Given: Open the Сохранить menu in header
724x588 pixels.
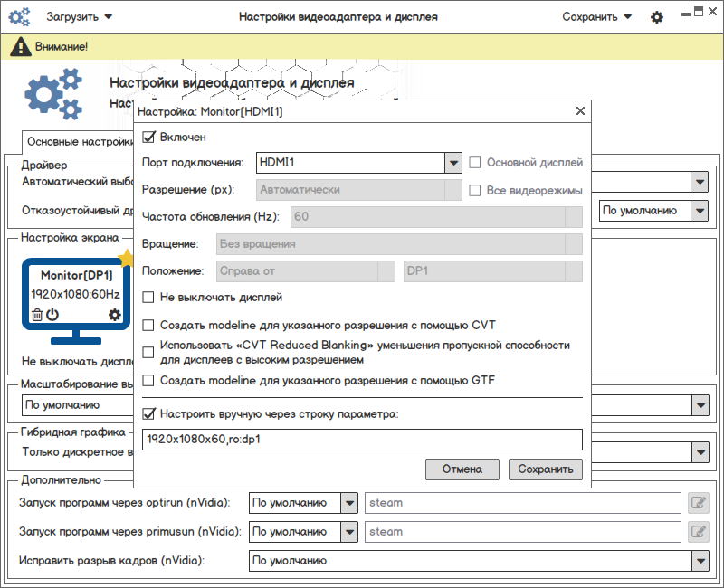Looking at the screenshot, I should click(x=596, y=17).
